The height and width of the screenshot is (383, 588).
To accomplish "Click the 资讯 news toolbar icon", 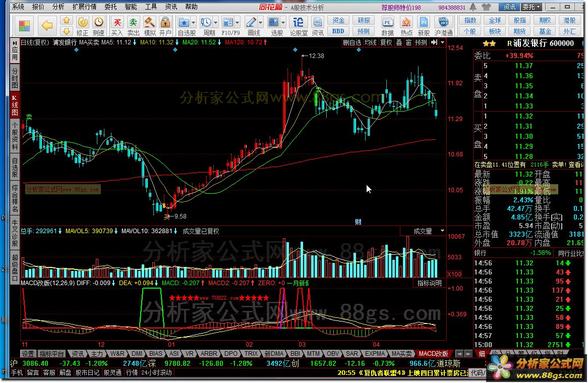I will [x=318, y=26].
